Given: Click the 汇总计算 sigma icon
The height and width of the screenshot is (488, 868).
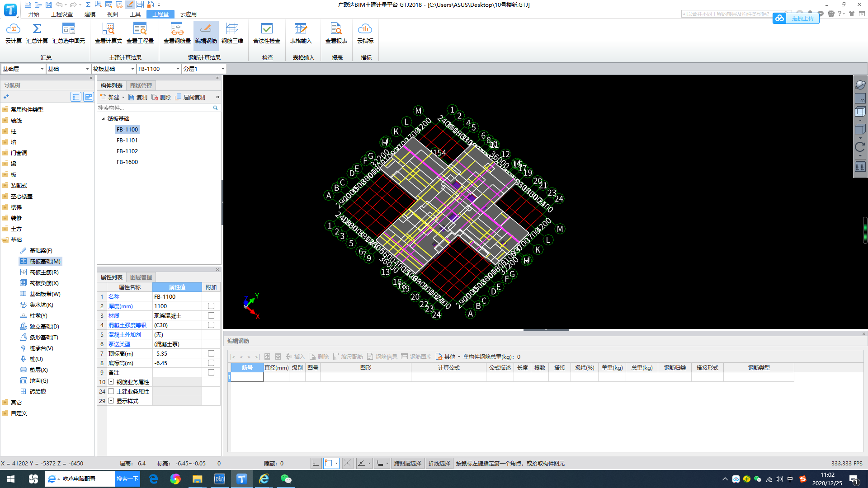Looking at the screenshot, I should pos(37,33).
